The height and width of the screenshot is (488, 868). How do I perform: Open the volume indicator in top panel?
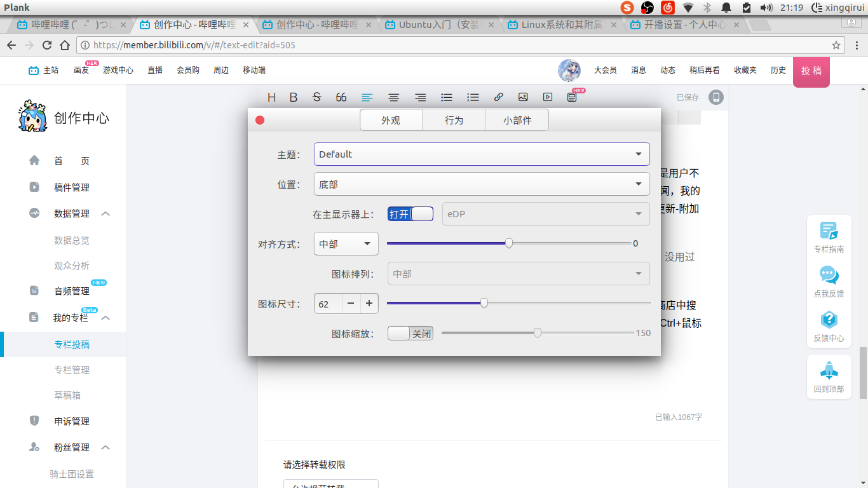(x=766, y=8)
